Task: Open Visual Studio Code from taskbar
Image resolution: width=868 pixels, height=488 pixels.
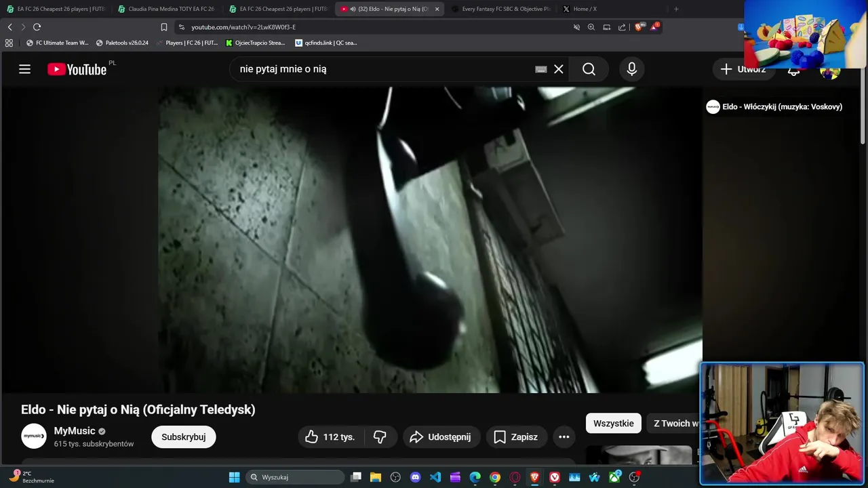Action: click(435, 477)
